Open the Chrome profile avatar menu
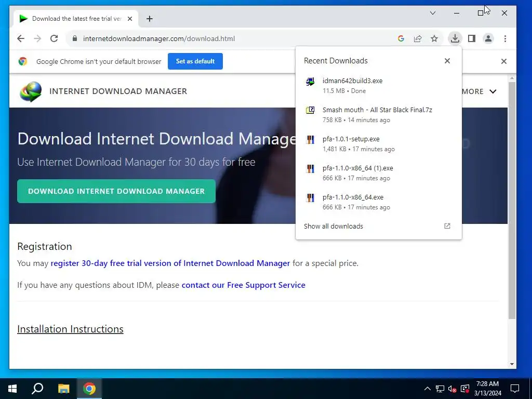532x399 pixels. tap(488, 38)
